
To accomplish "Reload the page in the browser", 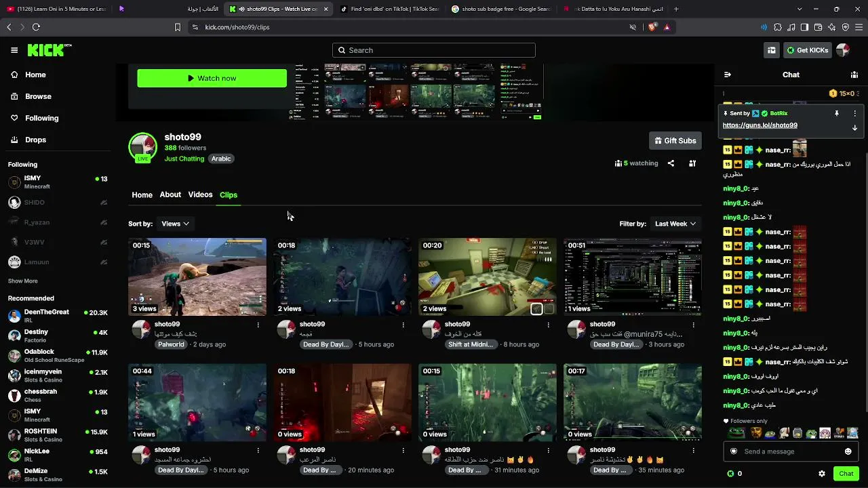I will pos(36,27).
